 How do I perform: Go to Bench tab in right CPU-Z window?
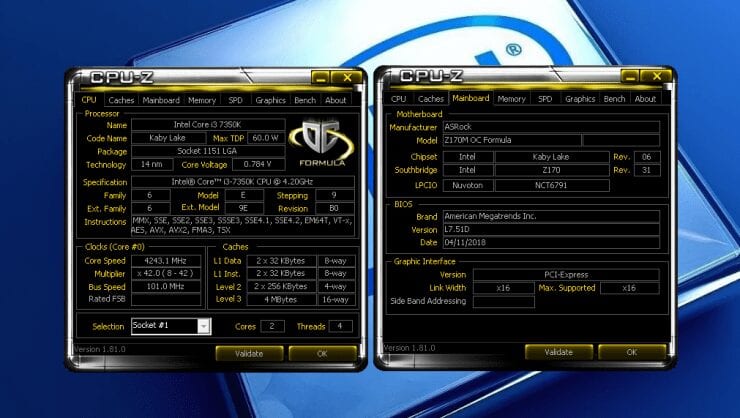coord(614,99)
